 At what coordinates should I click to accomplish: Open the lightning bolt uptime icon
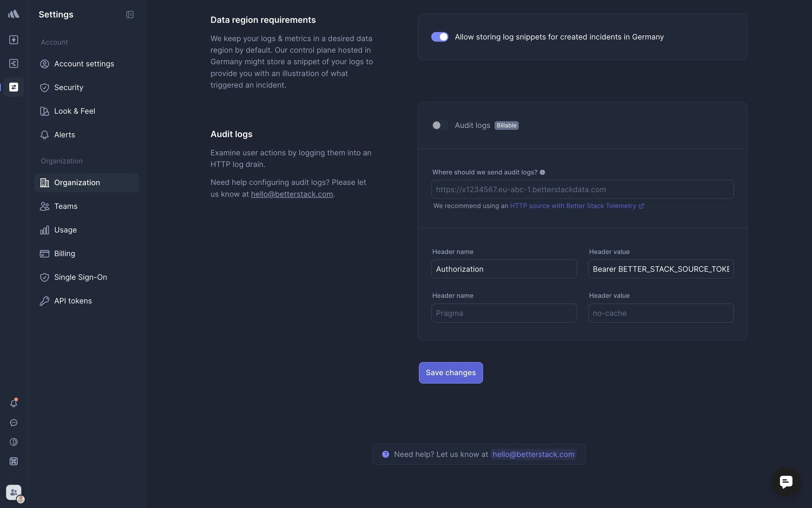pos(14,40)
